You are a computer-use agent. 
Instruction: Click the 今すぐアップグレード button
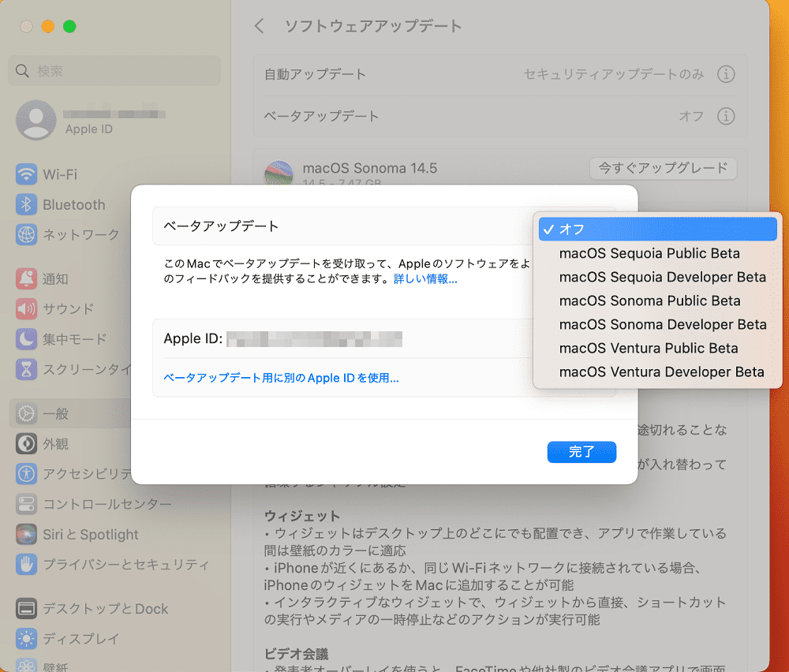tap(664, 168)
